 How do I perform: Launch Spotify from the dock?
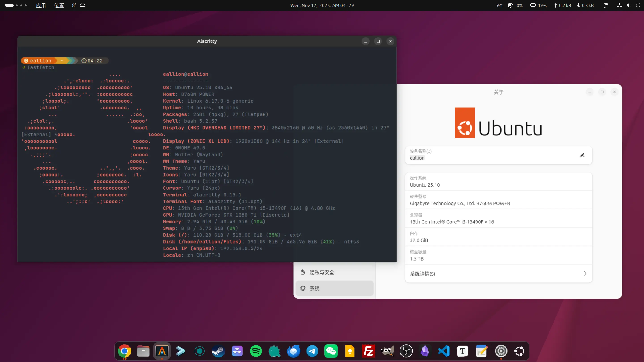point(256,351)
